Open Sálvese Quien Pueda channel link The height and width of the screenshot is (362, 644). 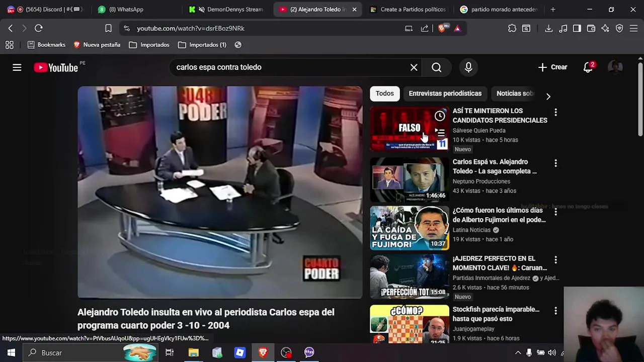[x=479, y=131]
